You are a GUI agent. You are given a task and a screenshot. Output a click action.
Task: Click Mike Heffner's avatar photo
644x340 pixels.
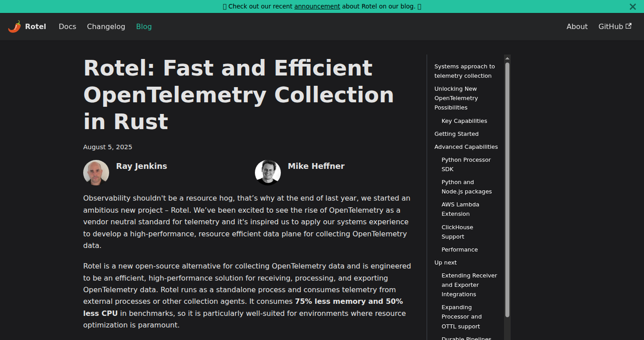[268, 172]
